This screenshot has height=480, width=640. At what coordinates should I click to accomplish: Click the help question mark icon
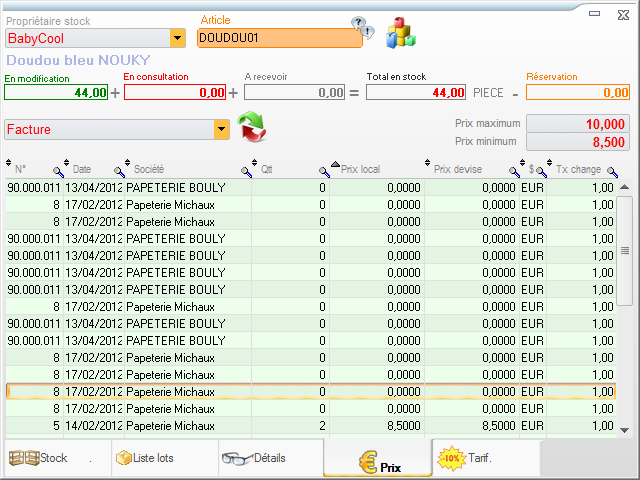click(360, 27)
